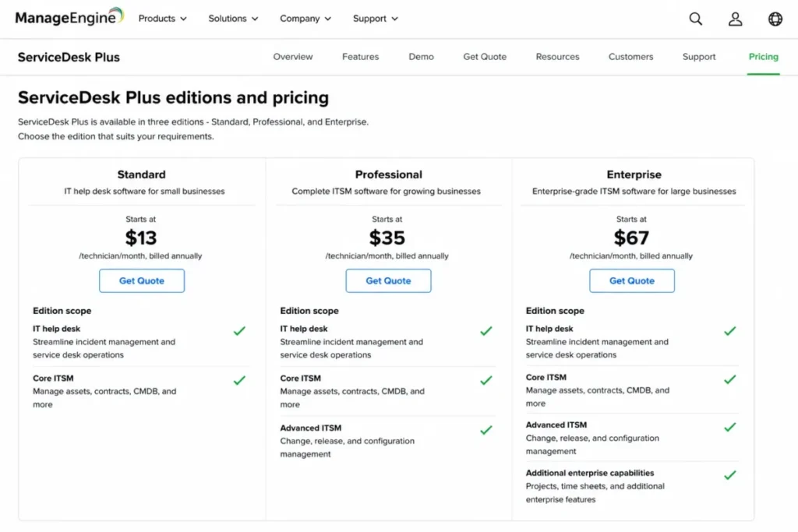Expand the top Support dropdown menu

click(x=376, y=19)
